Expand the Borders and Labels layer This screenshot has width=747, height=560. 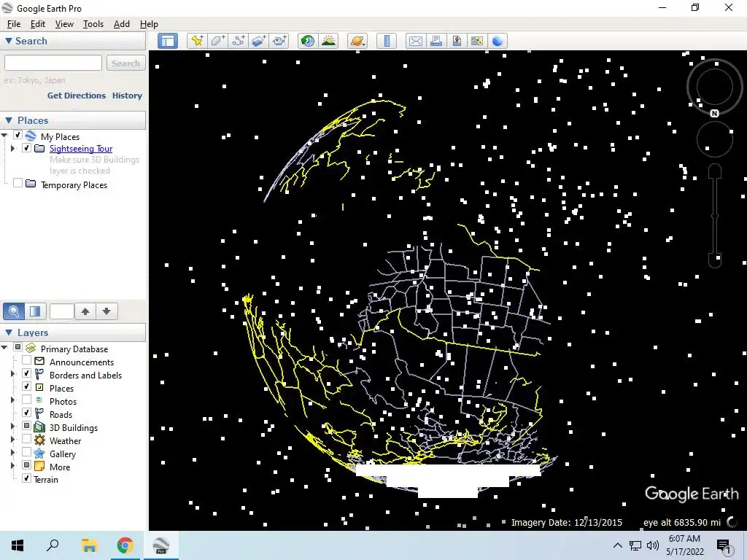tap(13, 374)
